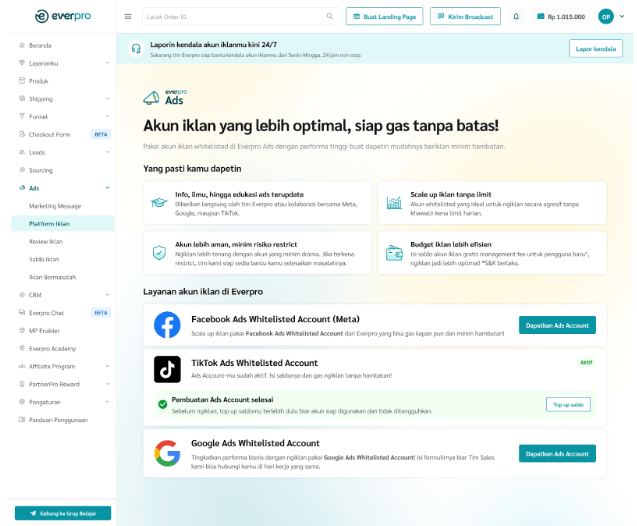Click Lapor kendala button
Viewport: 637px width, 526px height.
[596, 49]
